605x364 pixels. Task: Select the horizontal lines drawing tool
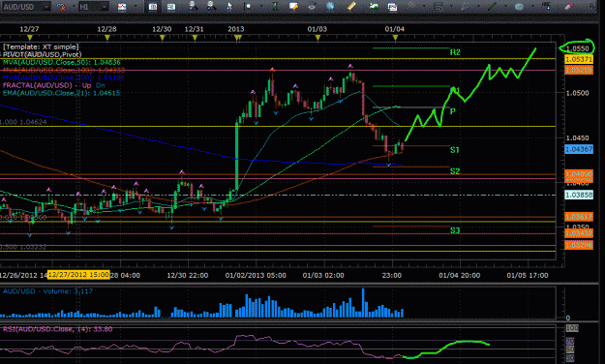pos(438,7)
